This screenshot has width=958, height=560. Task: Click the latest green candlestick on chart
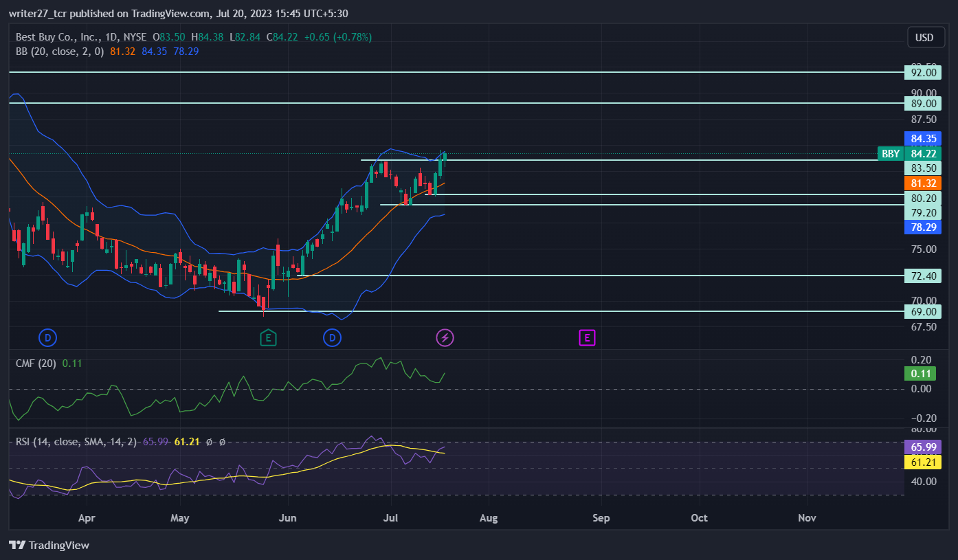tap(445, 157)
